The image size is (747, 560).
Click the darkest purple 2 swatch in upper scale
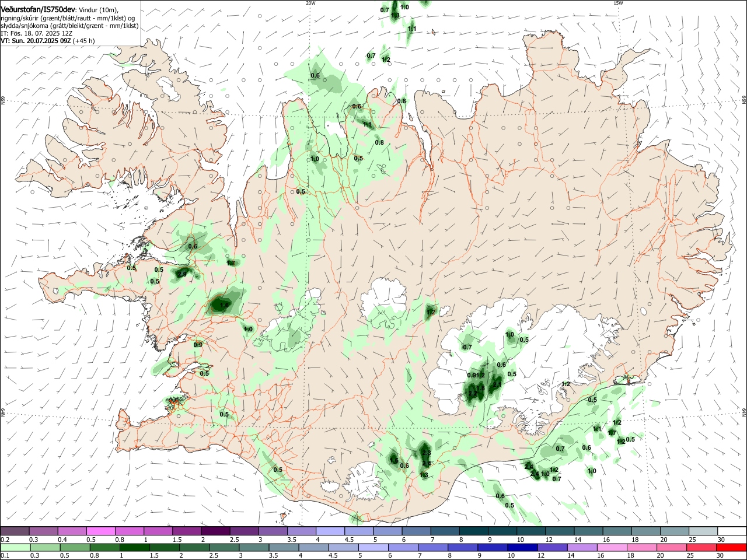(x=215, y=531)
